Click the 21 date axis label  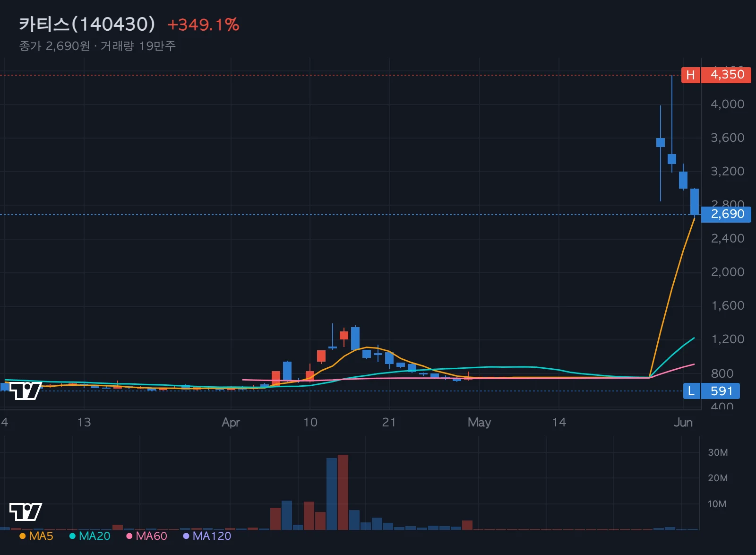coord(389,422)
